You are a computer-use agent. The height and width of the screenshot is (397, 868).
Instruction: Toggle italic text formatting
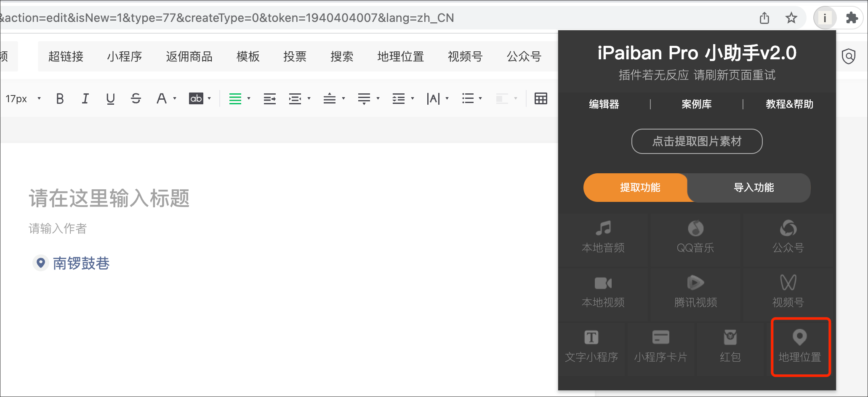click(85, 99)
